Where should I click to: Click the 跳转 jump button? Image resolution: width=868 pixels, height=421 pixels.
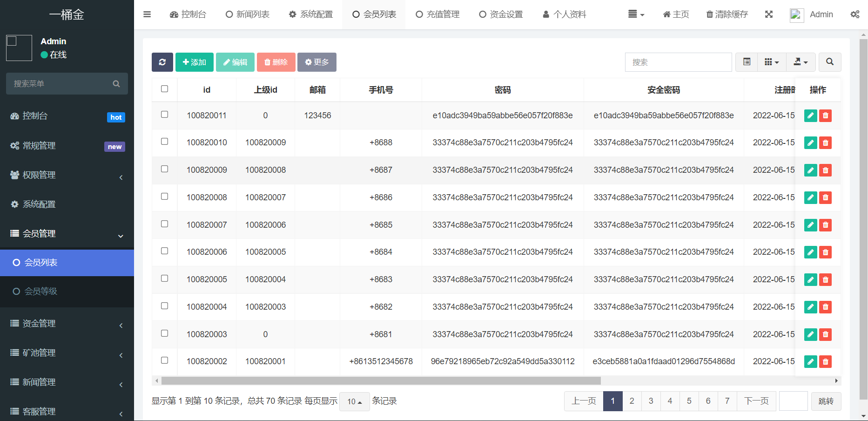point(826,401)
